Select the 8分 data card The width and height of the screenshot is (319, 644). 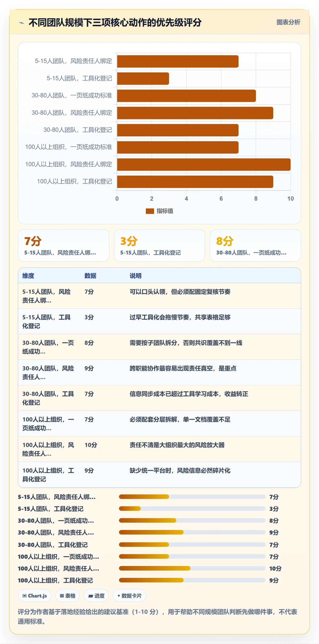255,245
